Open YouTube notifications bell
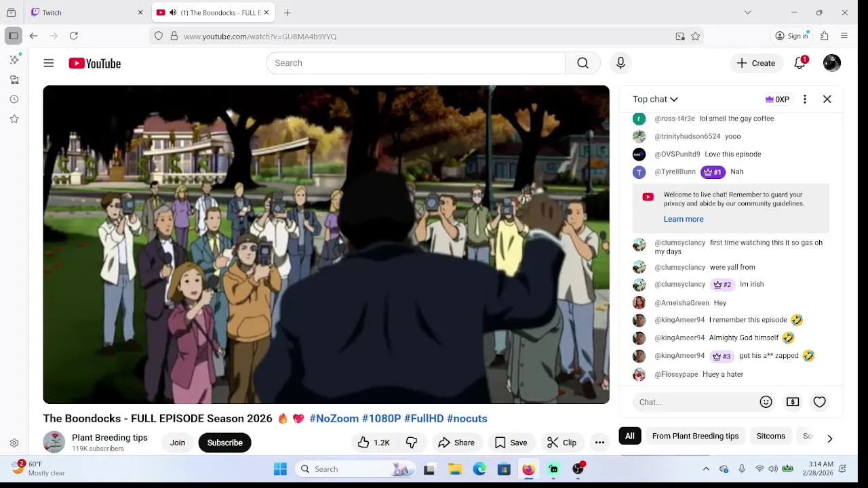 [x=800, y=63]
